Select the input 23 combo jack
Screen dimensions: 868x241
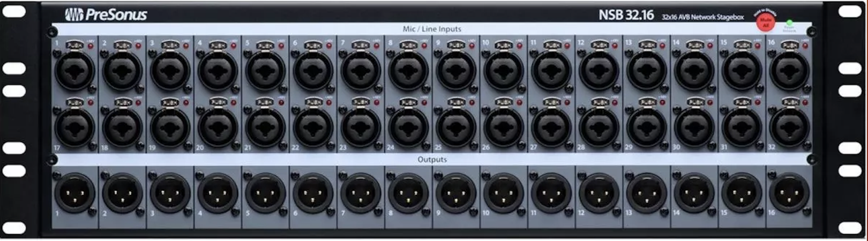[x=361, y=127]
